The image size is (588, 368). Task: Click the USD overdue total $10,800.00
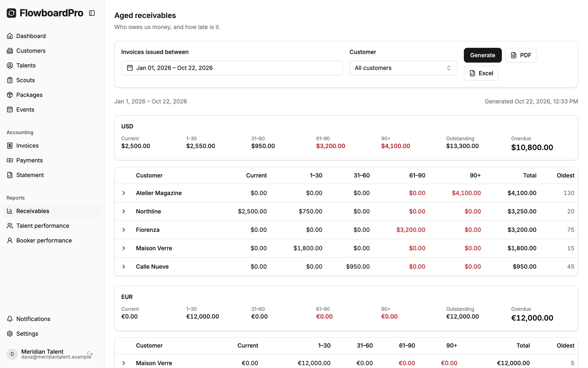pos(532,147)
